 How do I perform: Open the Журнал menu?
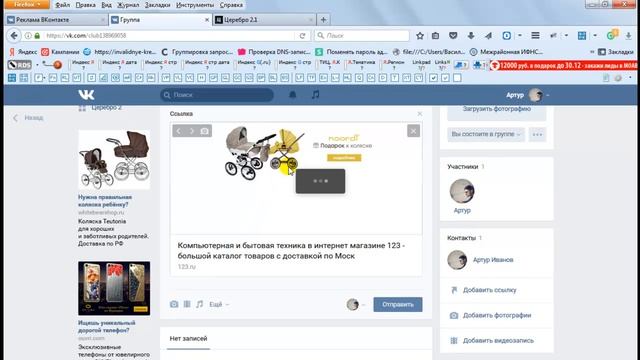(x=128, y=5)
